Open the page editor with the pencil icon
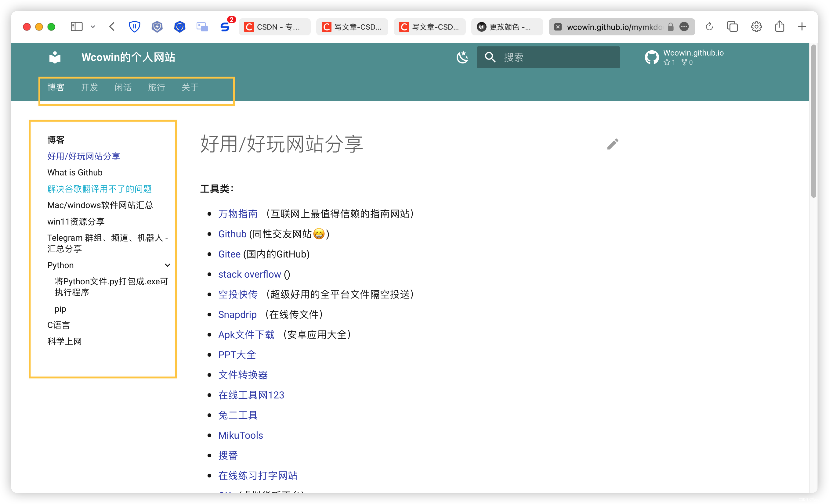This screenshot has width=829, height=504. 612,144
